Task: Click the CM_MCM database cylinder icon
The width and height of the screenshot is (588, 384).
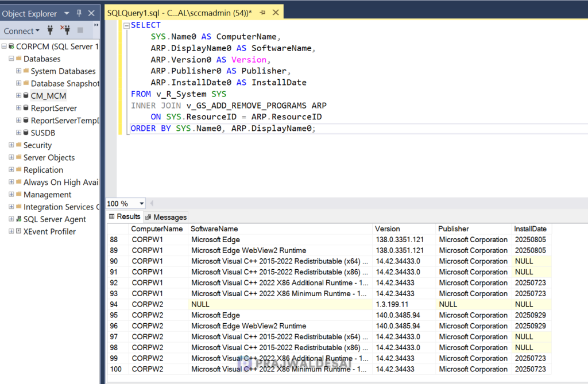Action: (x=26, y=96)
